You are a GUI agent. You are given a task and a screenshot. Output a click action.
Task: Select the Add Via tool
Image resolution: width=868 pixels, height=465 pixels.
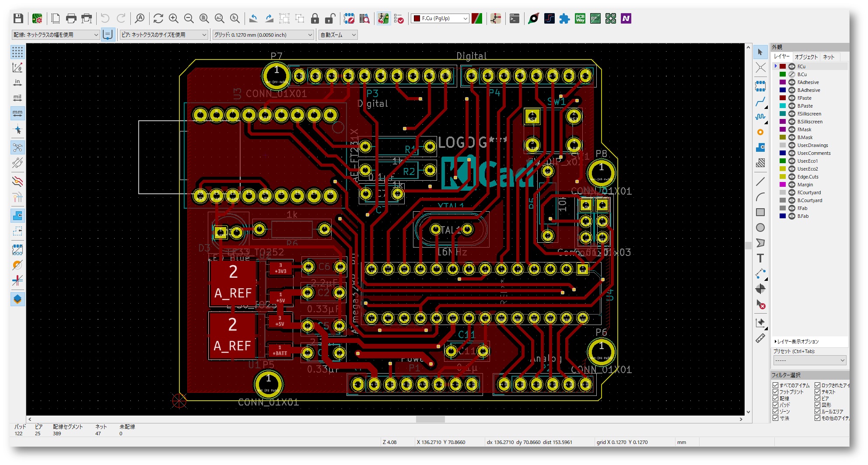[760, 132]
